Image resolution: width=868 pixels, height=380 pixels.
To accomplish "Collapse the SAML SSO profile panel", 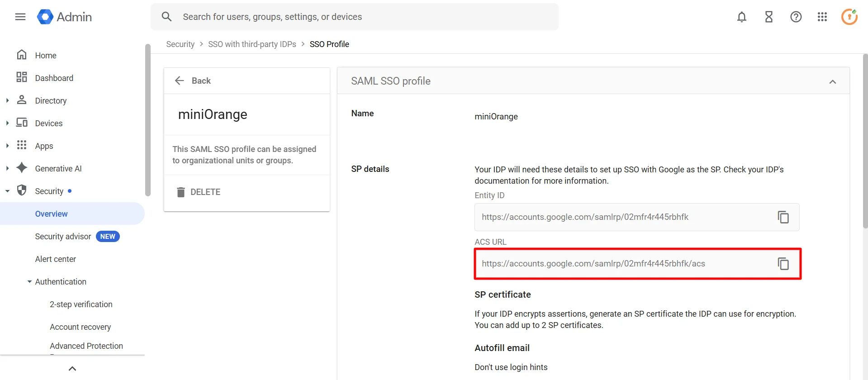I will tap(833, 82).
